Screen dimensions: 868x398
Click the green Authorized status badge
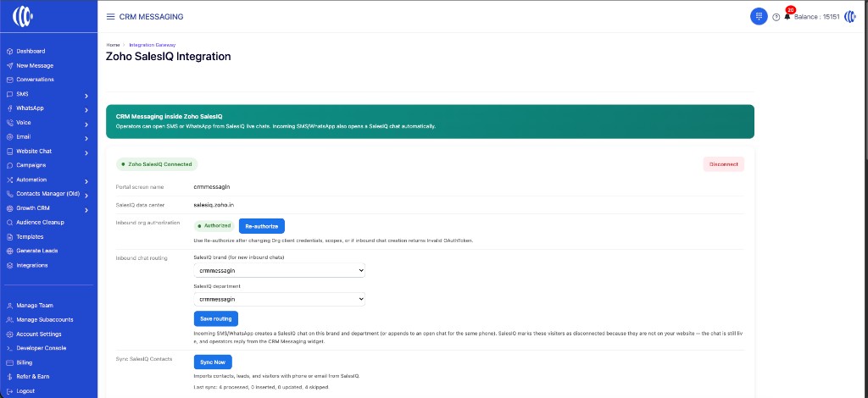[x=214, y=226]
